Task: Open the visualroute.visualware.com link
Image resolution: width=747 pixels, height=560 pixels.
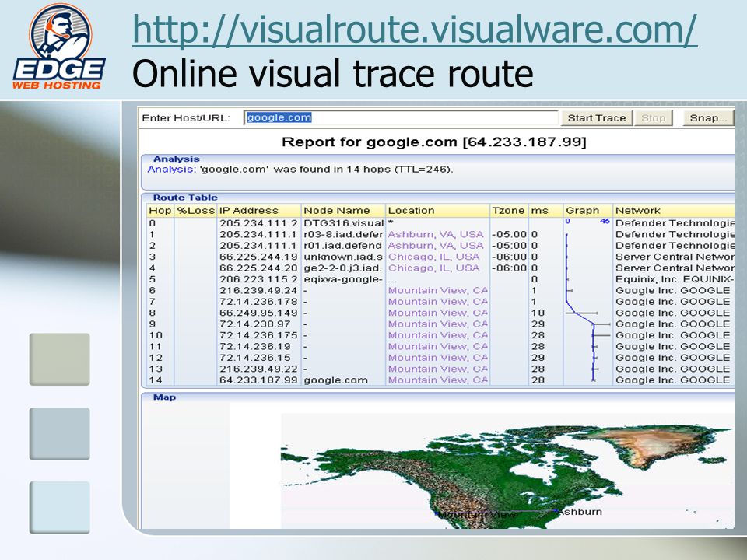Action: pos(415,30)
